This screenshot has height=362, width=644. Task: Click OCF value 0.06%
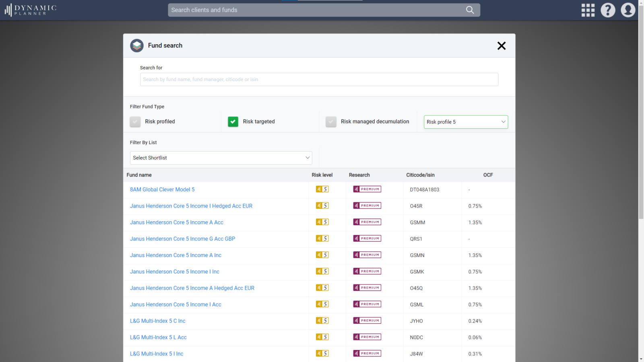point(475,337)
